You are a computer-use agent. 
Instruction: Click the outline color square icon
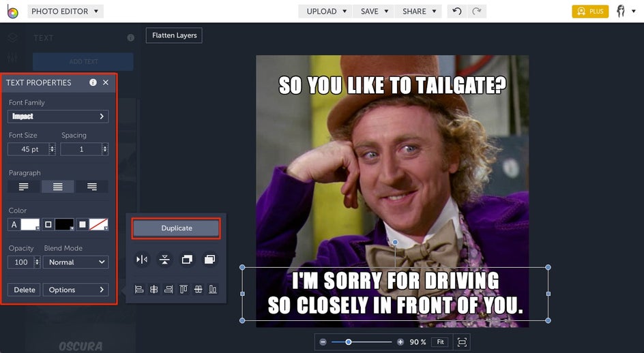coord(48,224)
